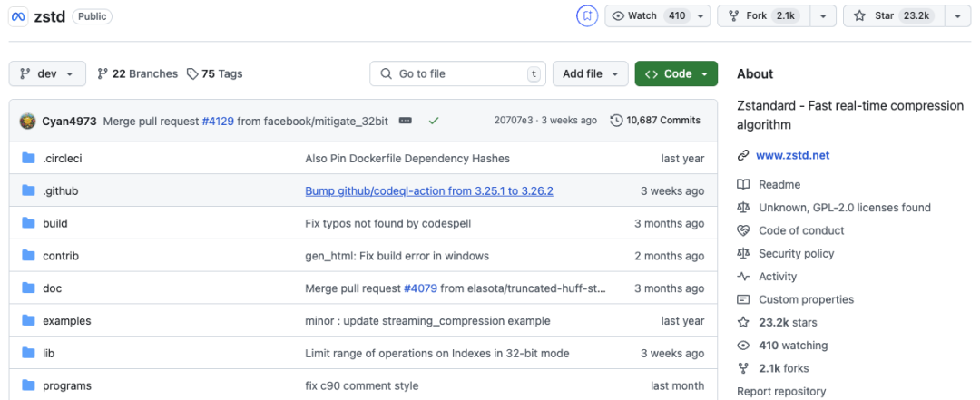980x400 pixels.
Task: Open the .github folder name
Action: [x=61, y=191]
